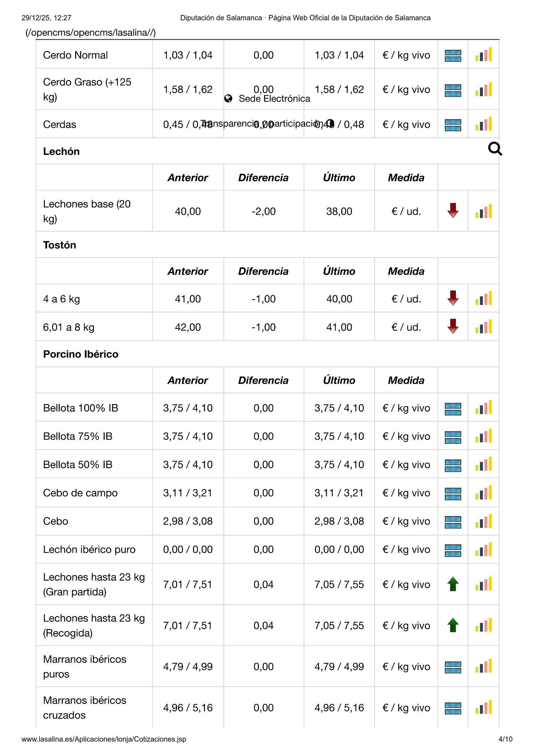The image size is (534, 756).
Task: Click blue equal icon for Cebo row
Action: coord(453,522)
